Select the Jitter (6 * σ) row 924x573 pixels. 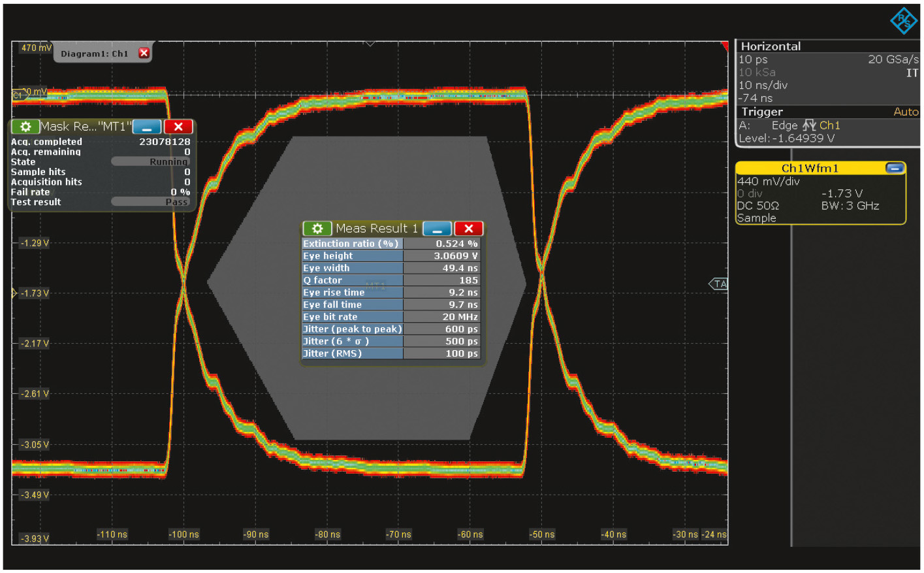pos(390,341)
